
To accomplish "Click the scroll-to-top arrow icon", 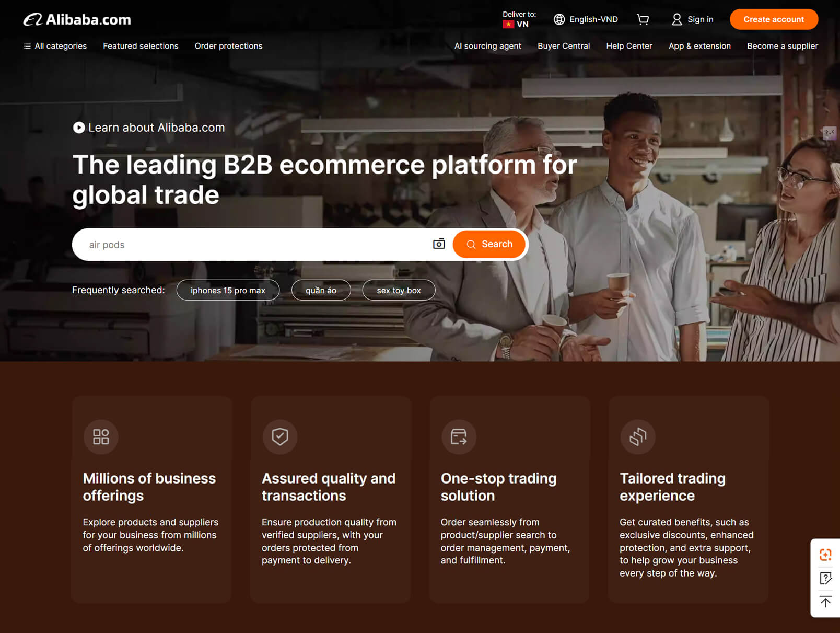I will pyautogui.click(x=825, y=602).
